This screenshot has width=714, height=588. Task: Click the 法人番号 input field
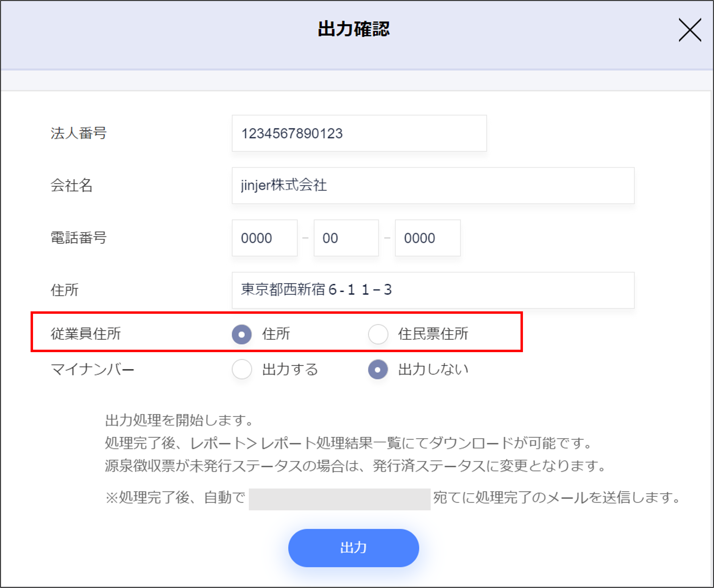359,133
